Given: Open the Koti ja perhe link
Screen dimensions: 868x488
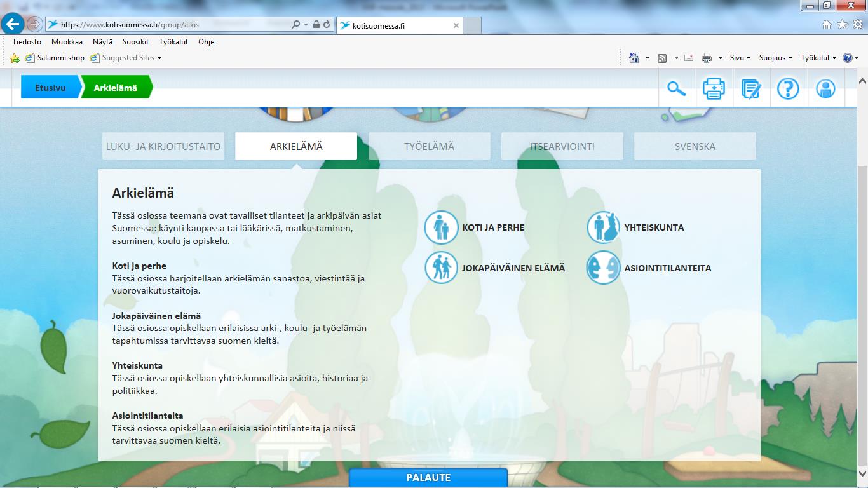Looking at the screenshot, I should (493, 227).
